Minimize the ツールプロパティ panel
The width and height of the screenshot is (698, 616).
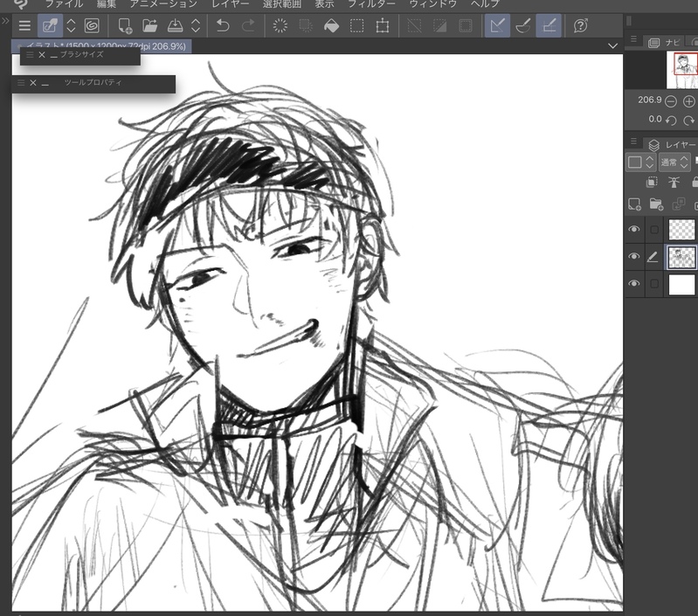(x=45, y=83)
